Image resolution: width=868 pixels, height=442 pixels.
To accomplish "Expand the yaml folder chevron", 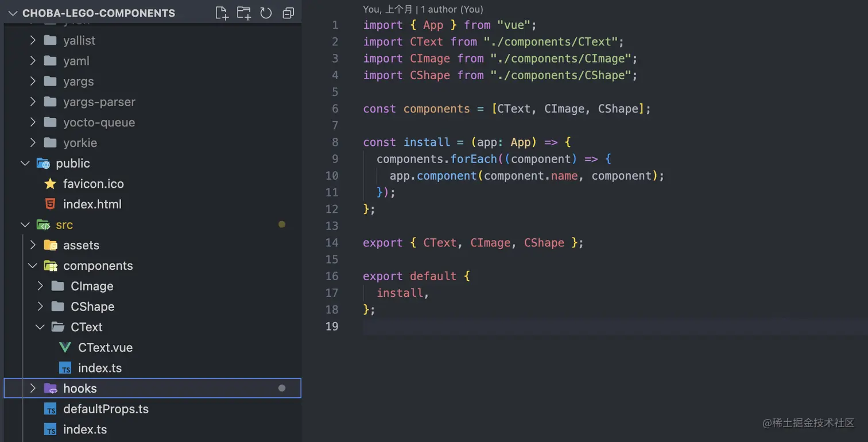I will [x=33, y=61].
